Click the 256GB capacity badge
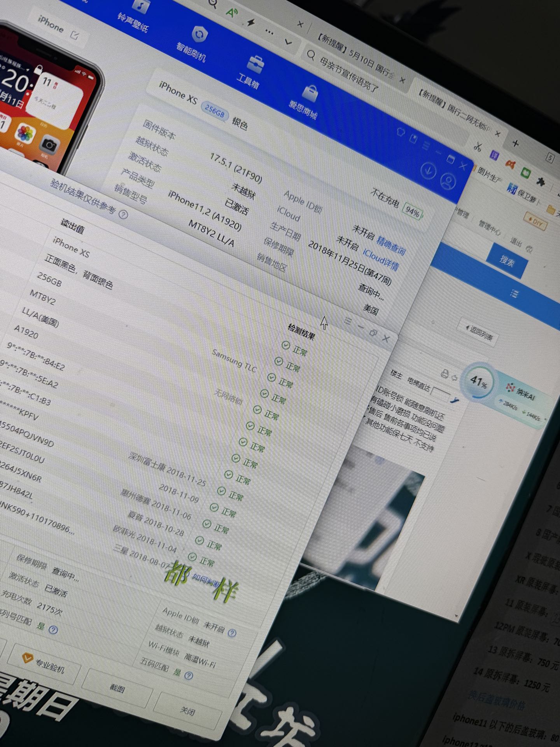This screenshot has height=747, width=560. pyautogui.click(x=214, y=112)
